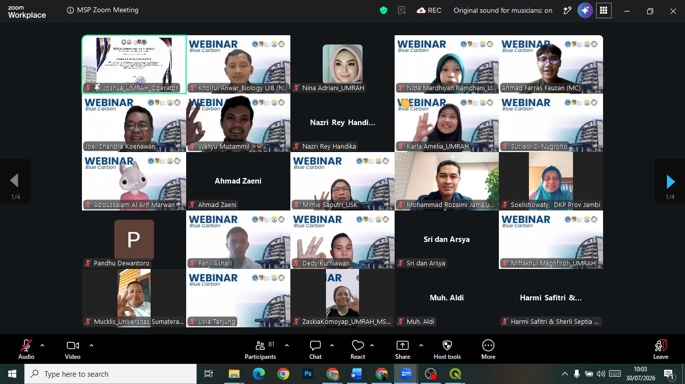Click the Muh. Aldi name tile

[446, 298]
